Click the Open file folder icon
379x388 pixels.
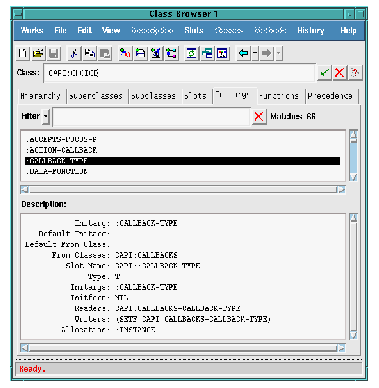click(x=38, y=53)
